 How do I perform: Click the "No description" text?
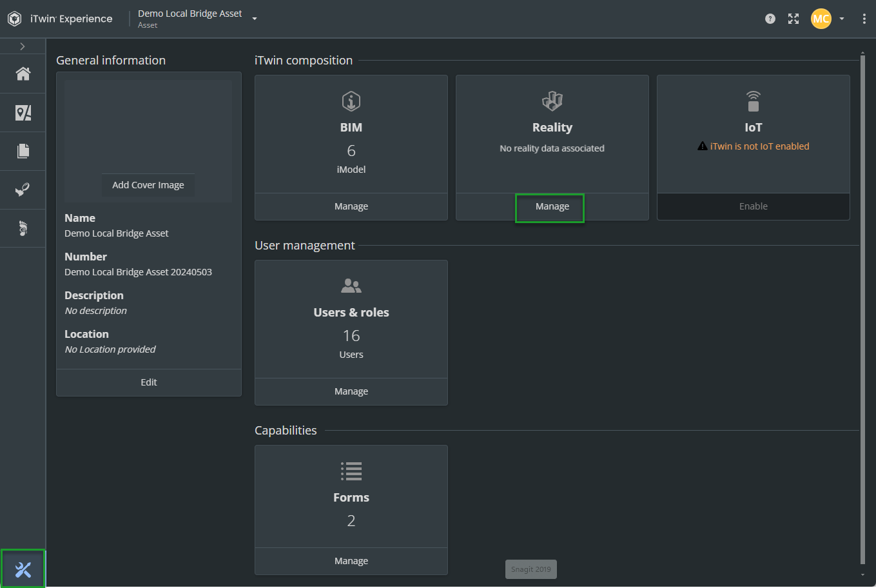[96, 311]
